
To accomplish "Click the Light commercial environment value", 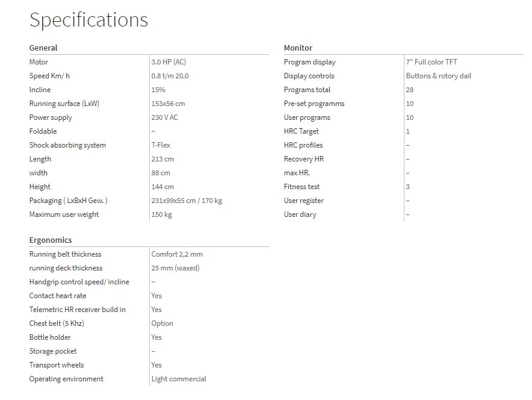I will tap(179, 379).
